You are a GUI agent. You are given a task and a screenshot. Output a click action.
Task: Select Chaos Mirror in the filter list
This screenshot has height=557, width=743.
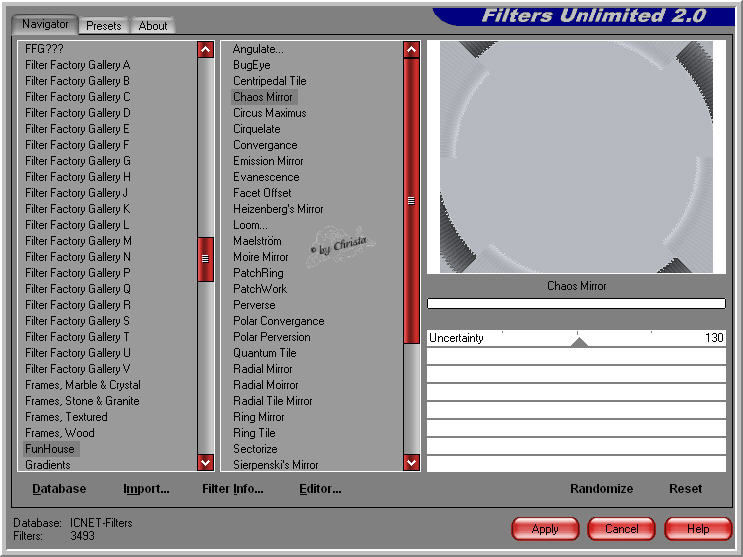coord(263,97)
